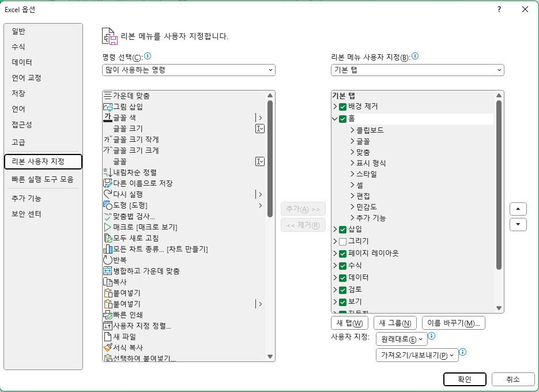Click the 새 그룹 button

(395, 323)
